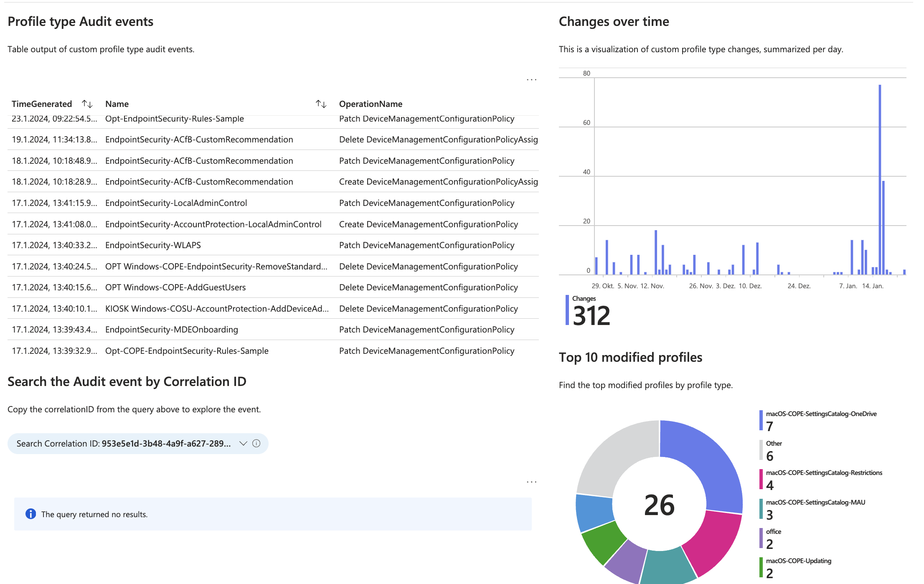The width and height of the screenshot is (924, 584).
Task: Select Other legend item in donut chart
Action: tap(774, 444)
